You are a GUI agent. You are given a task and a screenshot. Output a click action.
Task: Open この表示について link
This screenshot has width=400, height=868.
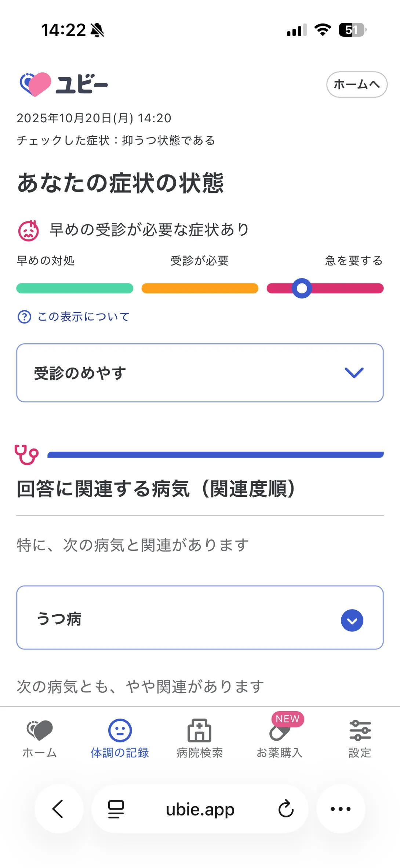click(84, 317)
